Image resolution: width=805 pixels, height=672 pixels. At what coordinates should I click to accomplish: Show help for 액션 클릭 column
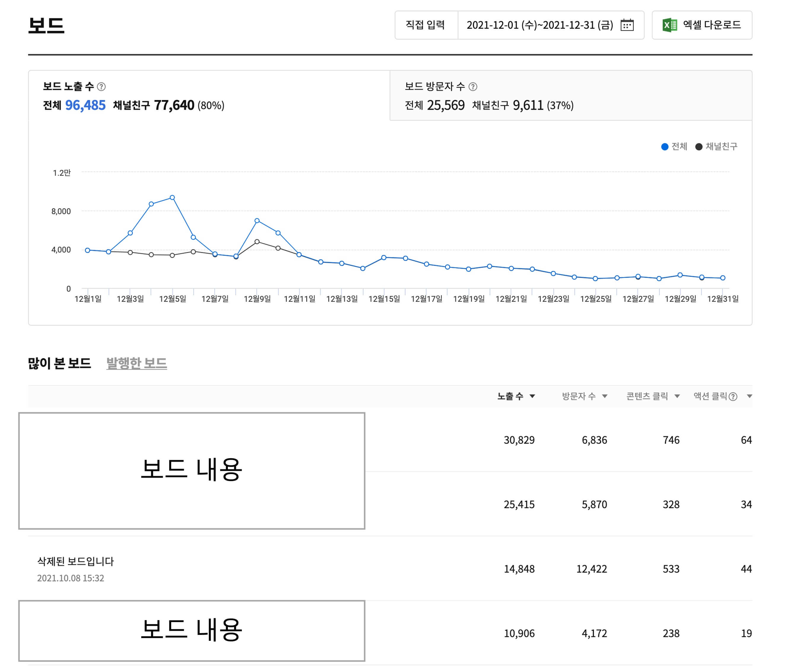click(733, 397)
